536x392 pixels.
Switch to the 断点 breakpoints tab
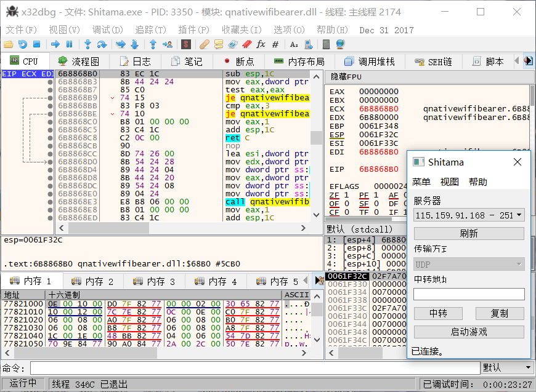(238, 62)
